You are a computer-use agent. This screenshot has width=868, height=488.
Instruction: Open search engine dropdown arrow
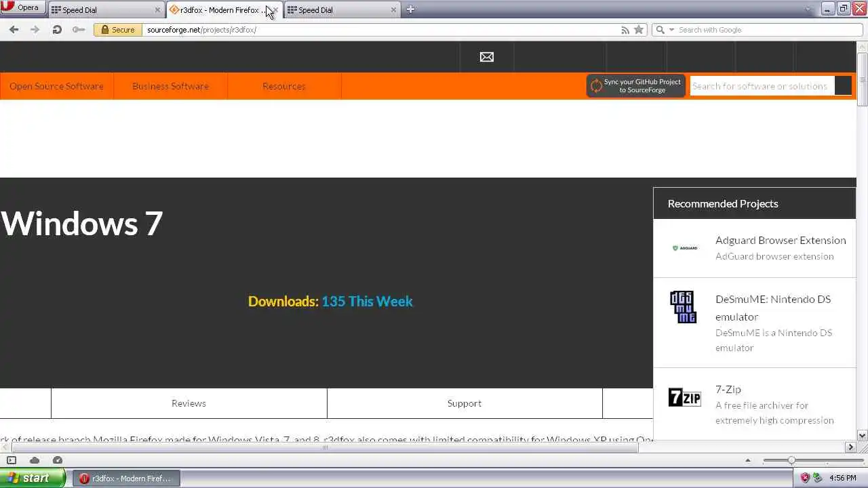[x=671, y=30]
